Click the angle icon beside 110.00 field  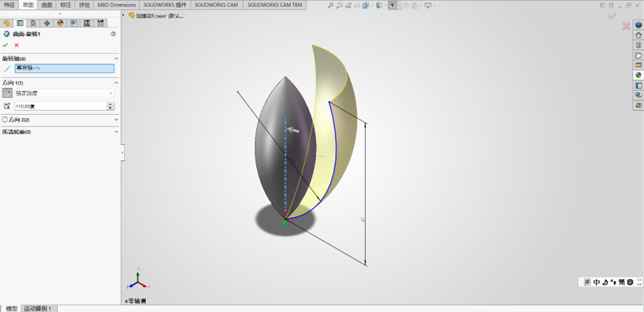pyautogui.click(x=7, y=106)
